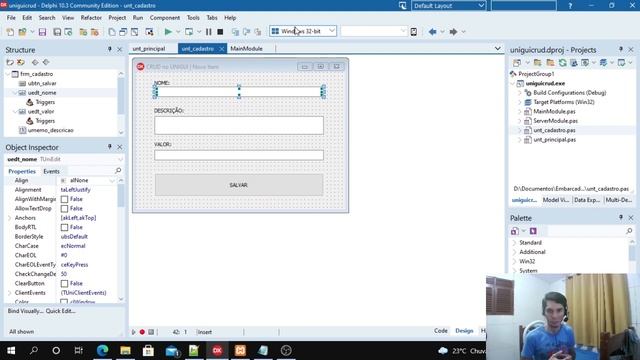Expand Standard palette category
This screenshot has height=360, width=640.
514,242
